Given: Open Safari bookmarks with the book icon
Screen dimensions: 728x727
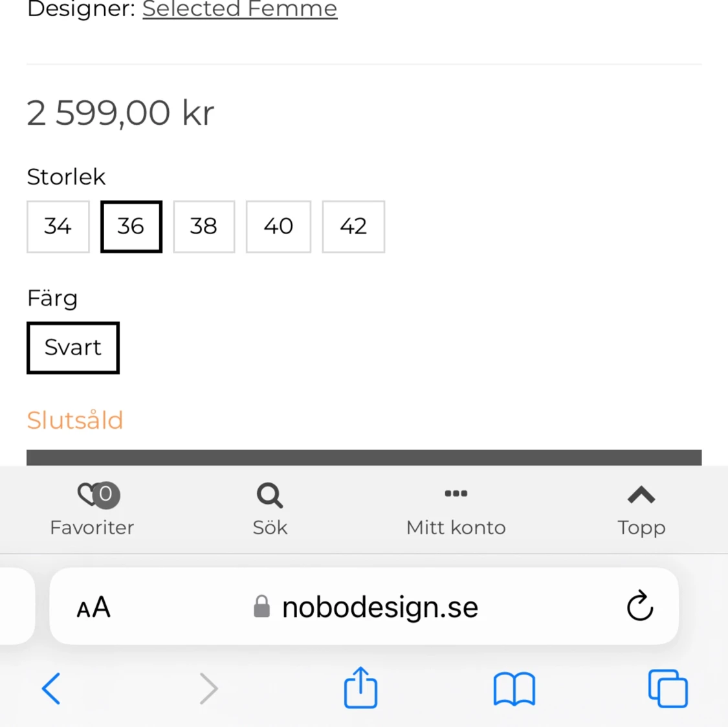Looking at the screenshot, I should point(513,689).
